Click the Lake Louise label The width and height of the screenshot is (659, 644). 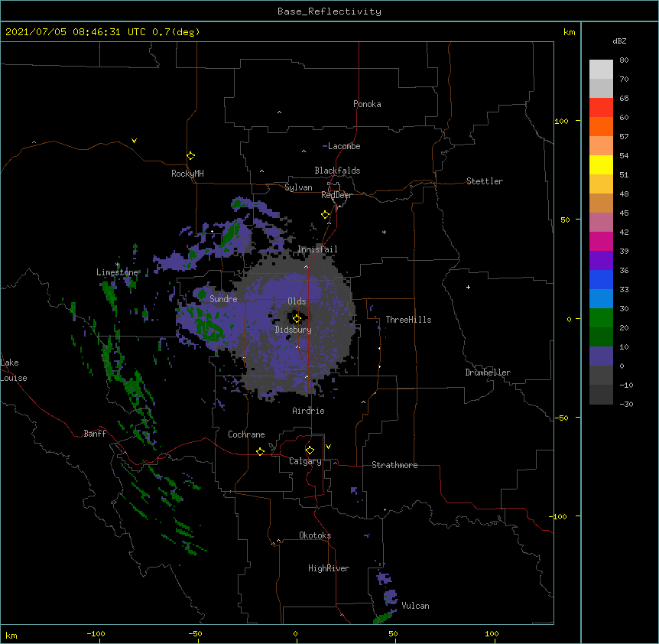tap(14, 370)
